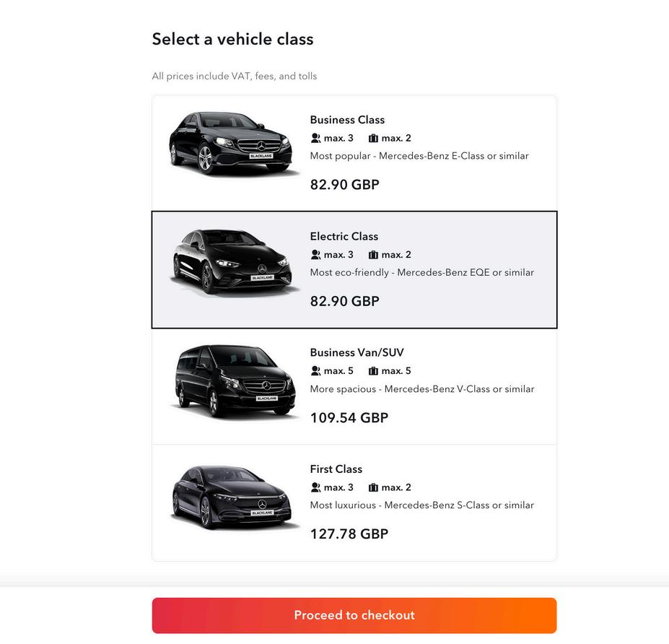Viewport: 669px width, 644px height.
Task: Click the luggage icon in Business Van/SUV
Action: tap(373, 371)
